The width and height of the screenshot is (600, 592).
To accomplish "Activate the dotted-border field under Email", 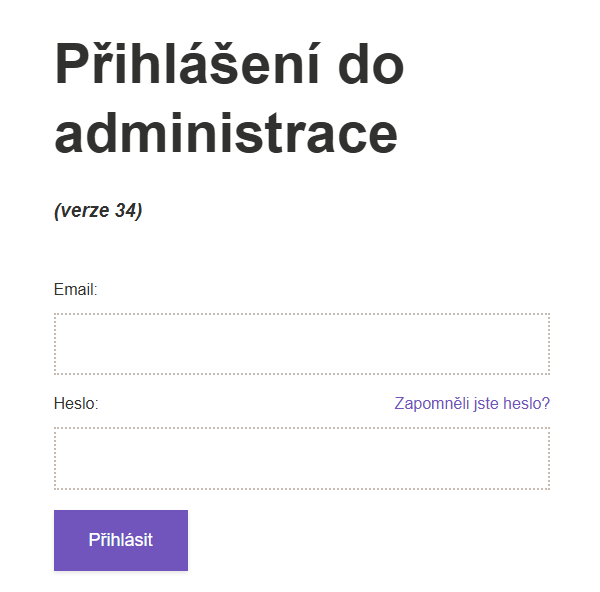I will click(x=301, y=344).
